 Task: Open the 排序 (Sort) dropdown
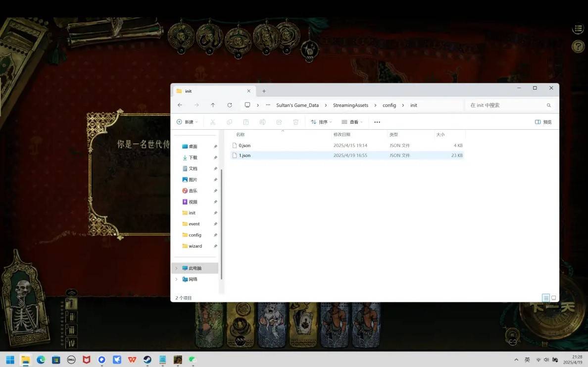pyautogui.click(x=321, y=122)
